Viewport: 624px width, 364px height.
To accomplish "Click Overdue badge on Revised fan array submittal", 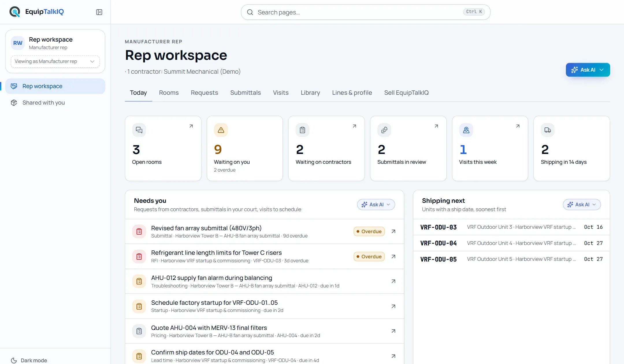I will coord(369,231).
